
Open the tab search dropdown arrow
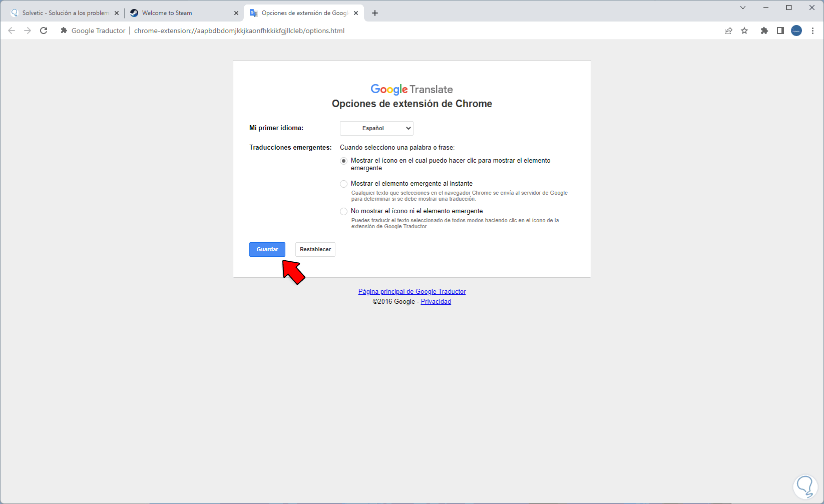743,8
